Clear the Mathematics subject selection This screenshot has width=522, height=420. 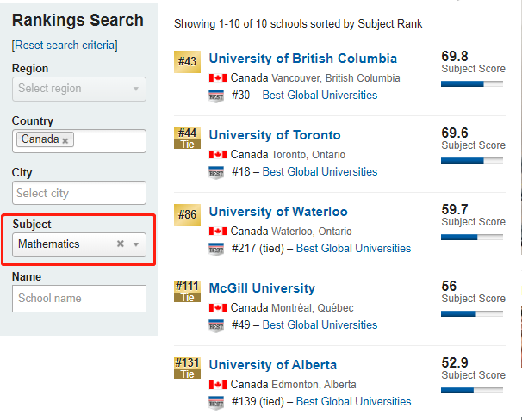point(121,244)
